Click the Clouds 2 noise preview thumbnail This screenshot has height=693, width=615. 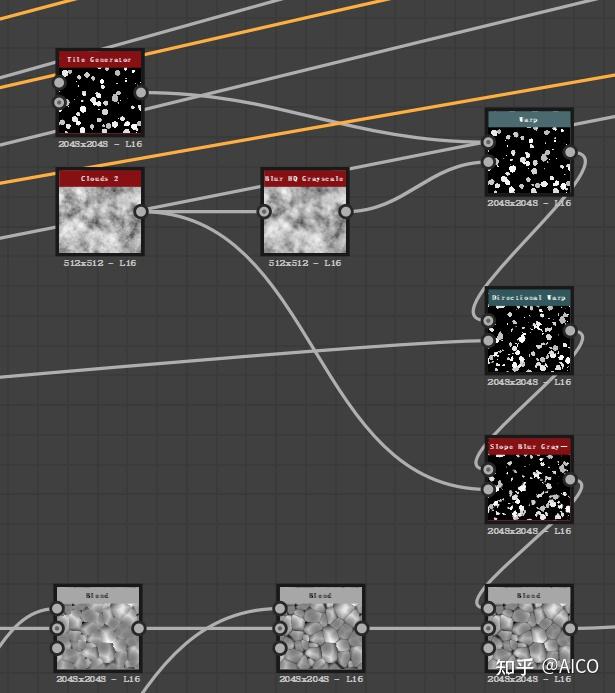click(x=100, y=220)
